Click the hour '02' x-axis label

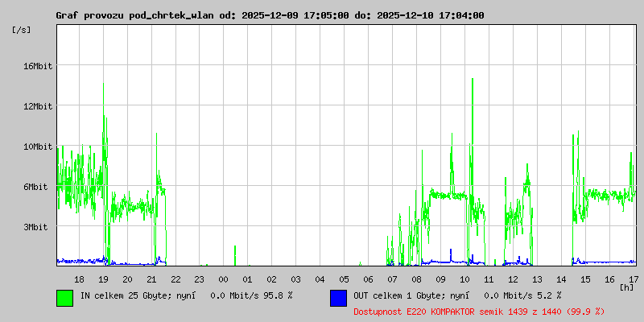click(x=272, y=279)
